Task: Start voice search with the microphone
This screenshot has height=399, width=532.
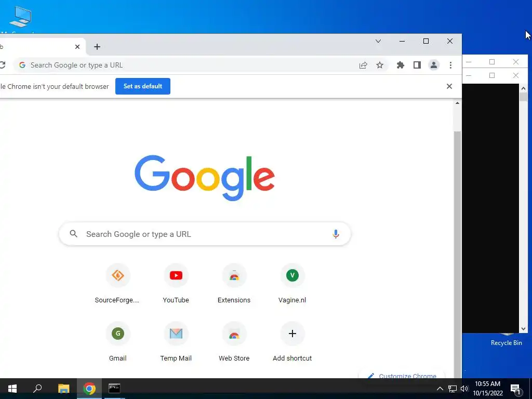Action: point(336,234)
